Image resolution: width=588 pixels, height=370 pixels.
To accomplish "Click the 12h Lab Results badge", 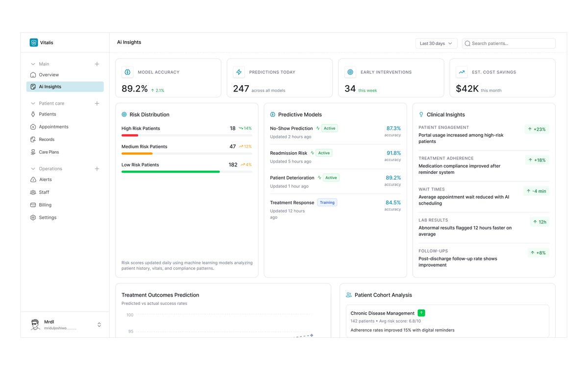I will point(539,222).
